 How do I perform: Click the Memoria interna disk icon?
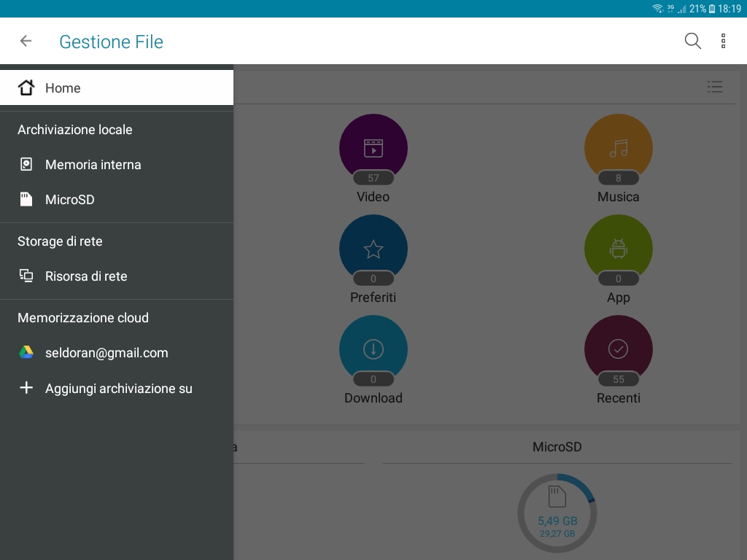click(x=26, y=164)
